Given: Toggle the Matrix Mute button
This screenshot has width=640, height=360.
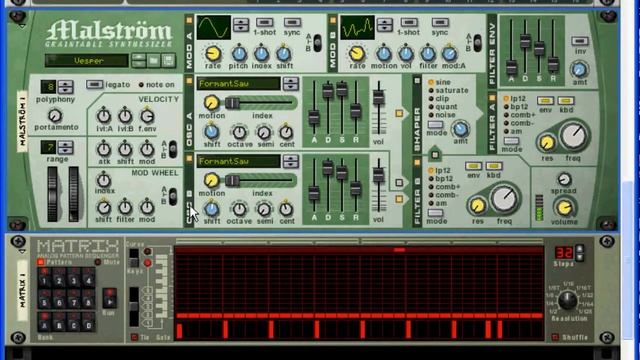Looking at the screenshot, I should (98, 262).
